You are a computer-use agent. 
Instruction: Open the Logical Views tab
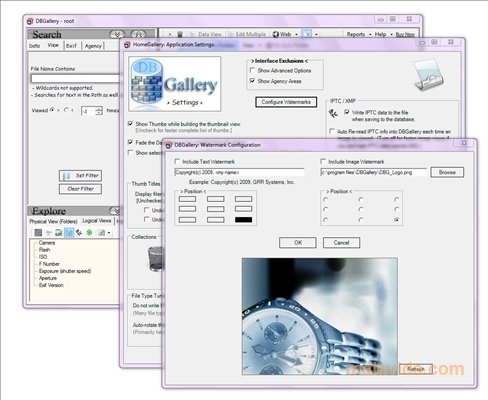(97, 221)
